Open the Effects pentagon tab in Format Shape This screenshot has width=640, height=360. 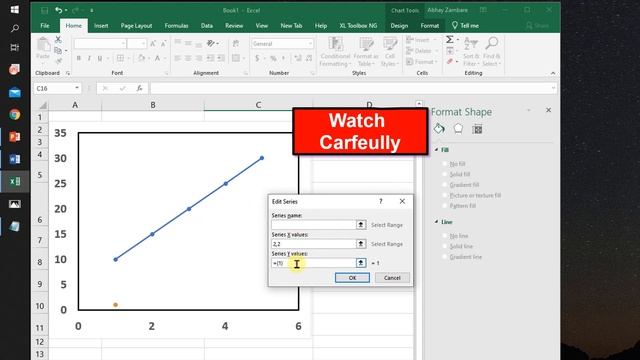coord(458,129)
